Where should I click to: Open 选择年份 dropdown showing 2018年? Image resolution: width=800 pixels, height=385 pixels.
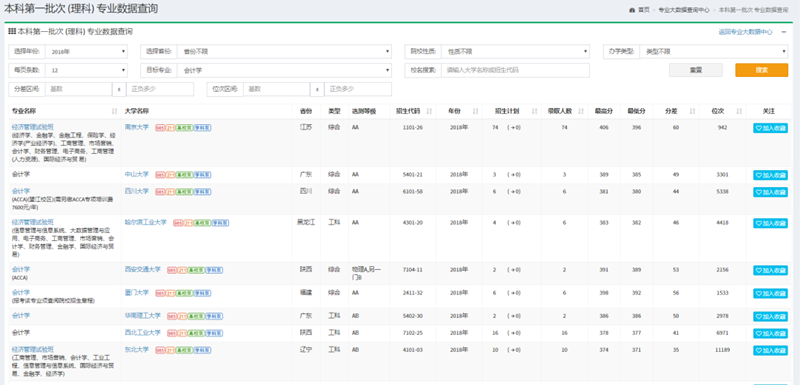86,52
